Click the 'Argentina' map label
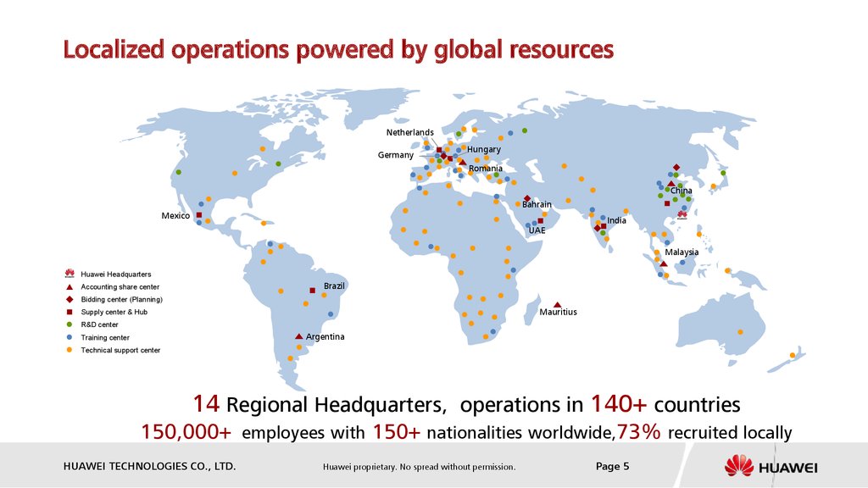 tap(325, 337)
